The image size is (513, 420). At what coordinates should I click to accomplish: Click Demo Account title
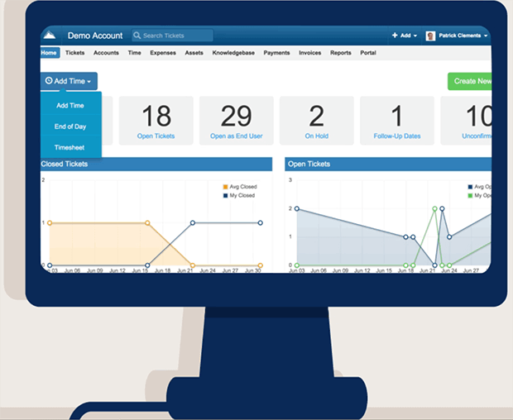pos(95,36)
